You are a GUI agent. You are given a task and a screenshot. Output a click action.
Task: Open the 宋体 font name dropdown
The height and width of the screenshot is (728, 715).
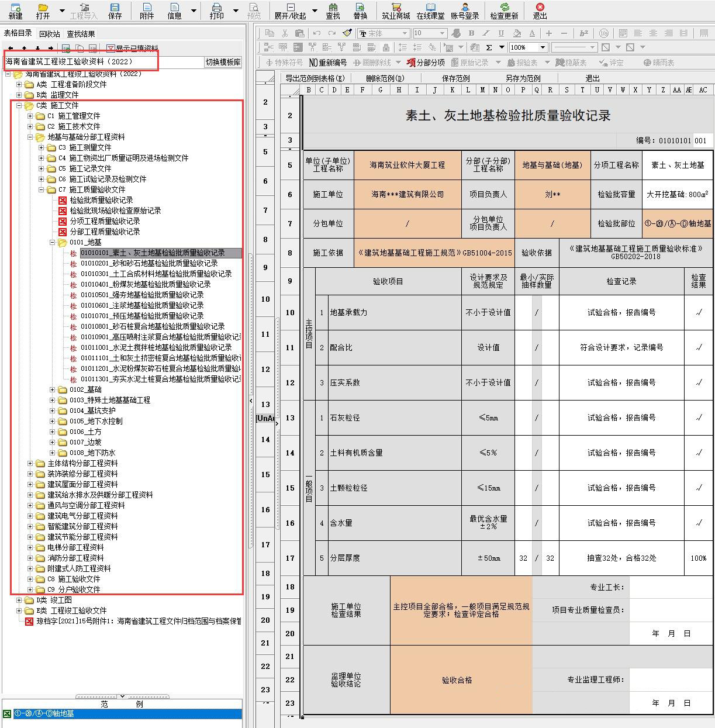(404, 33)
